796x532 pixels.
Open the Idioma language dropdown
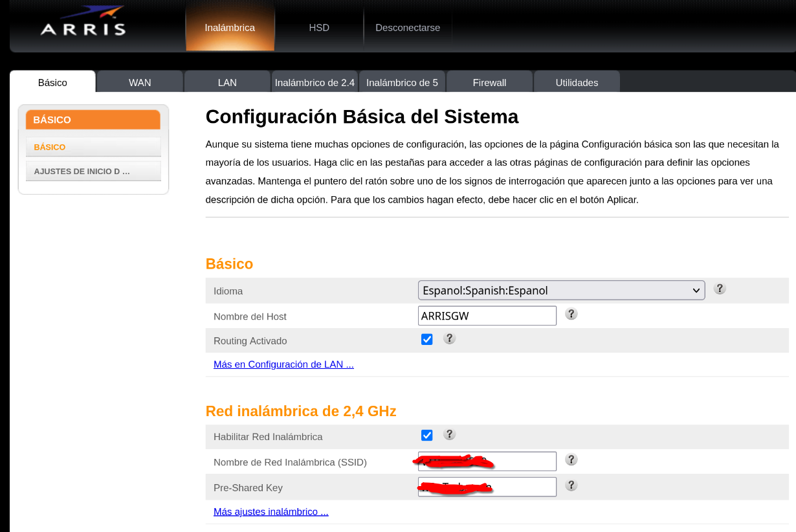[x=560, y=291]
